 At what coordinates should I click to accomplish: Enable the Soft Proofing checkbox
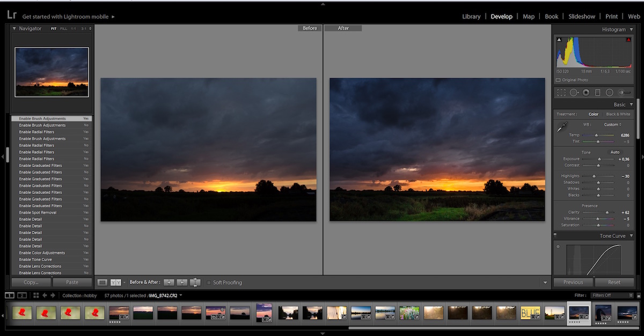209,282
